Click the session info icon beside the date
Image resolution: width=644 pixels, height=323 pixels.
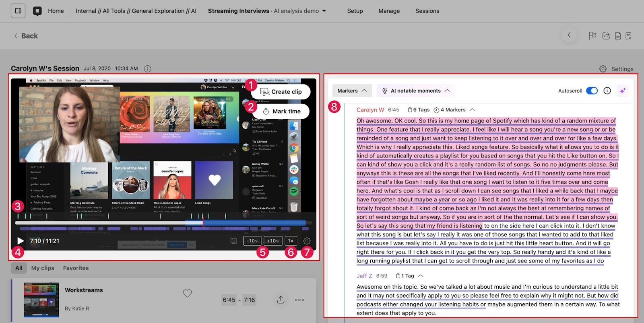click(148, 68)
